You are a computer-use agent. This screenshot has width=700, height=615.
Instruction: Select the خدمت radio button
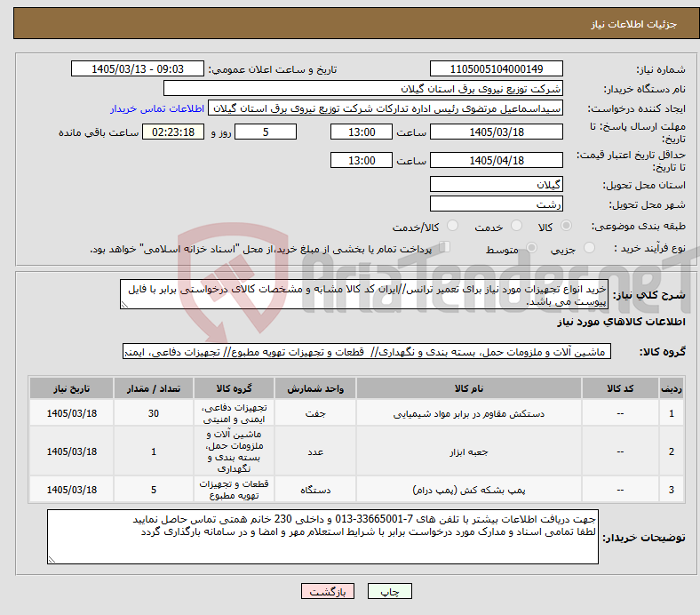coord(516,226)
